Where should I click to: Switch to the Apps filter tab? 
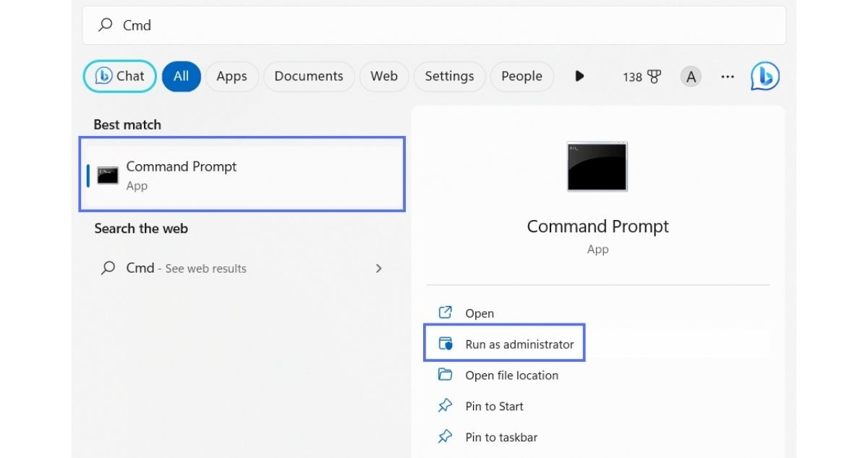[231, 76]
